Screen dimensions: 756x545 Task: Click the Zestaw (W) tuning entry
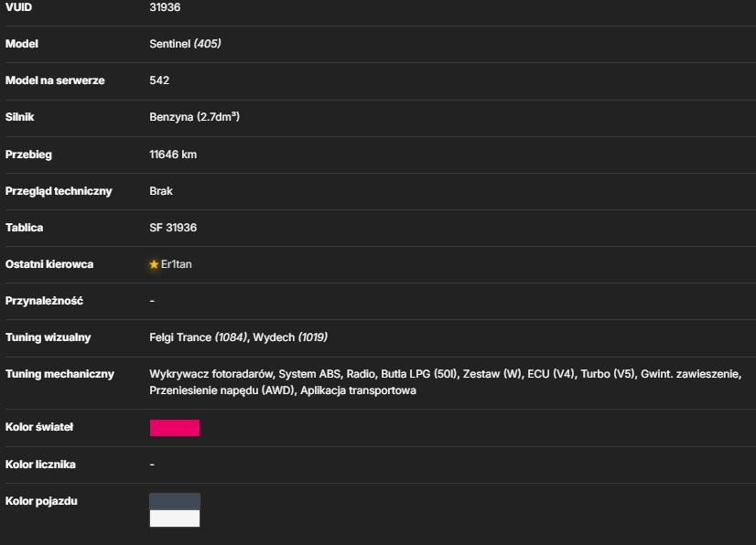tap(492, 374)
